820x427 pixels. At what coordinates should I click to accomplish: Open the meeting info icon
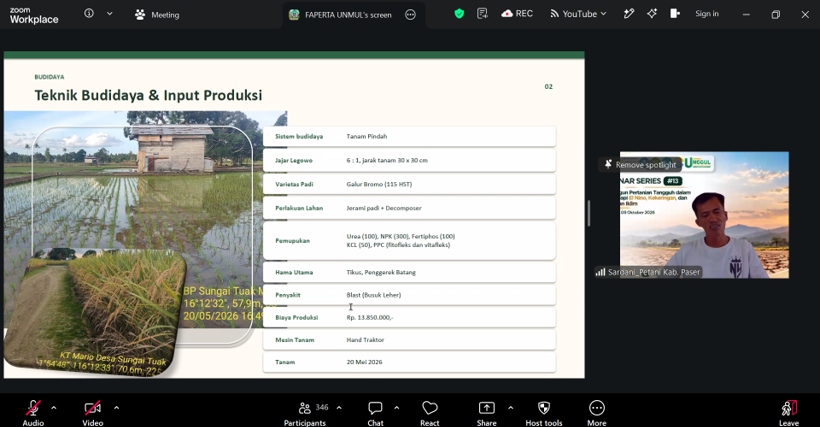point(89,14)
